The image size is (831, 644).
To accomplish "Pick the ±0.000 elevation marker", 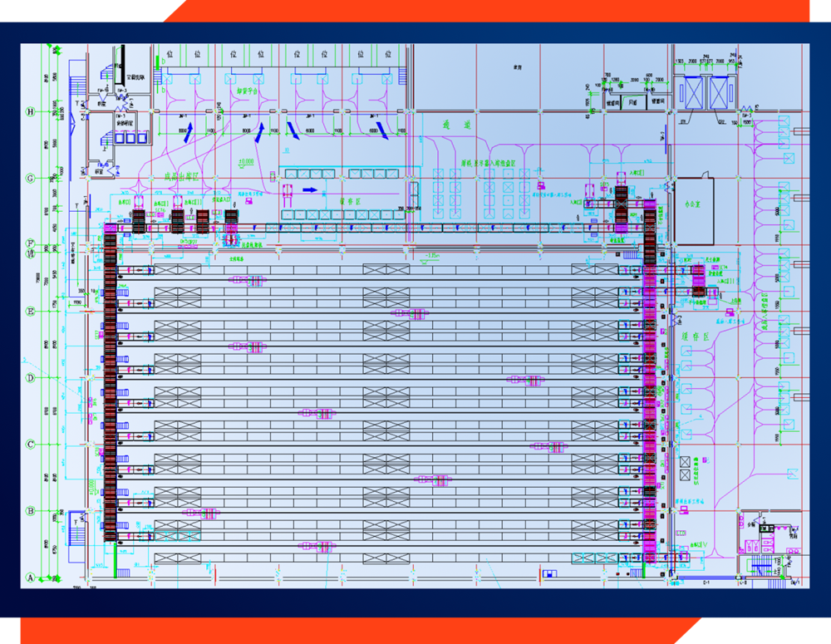I will pos(246,162).
